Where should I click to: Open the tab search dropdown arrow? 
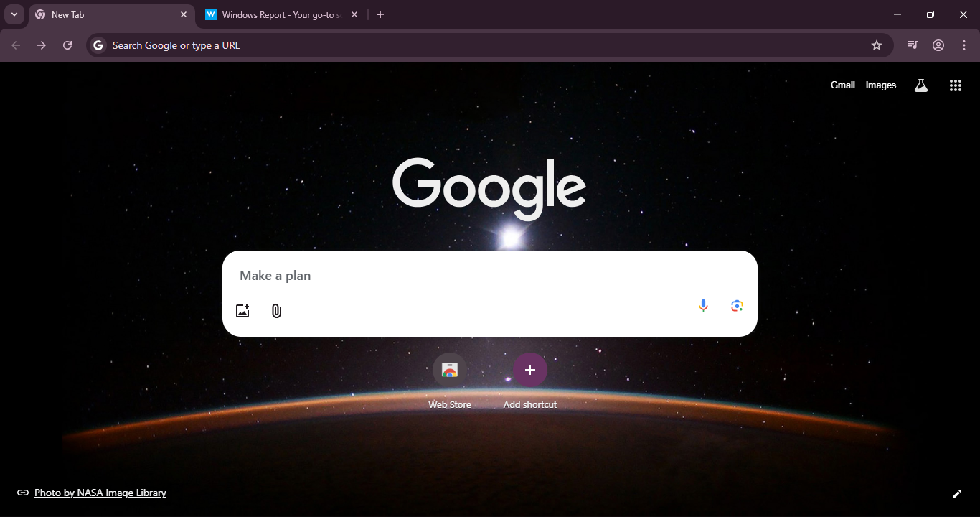coord(14,14)
